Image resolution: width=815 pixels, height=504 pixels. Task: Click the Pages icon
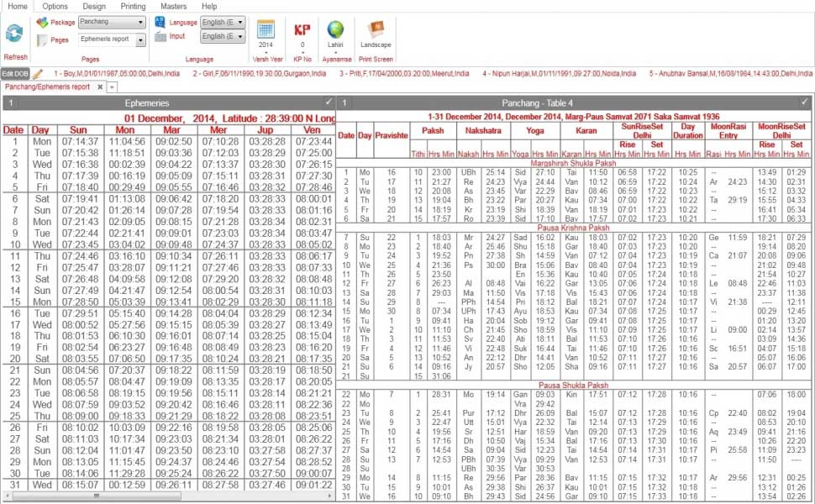[x=42, y=40]
